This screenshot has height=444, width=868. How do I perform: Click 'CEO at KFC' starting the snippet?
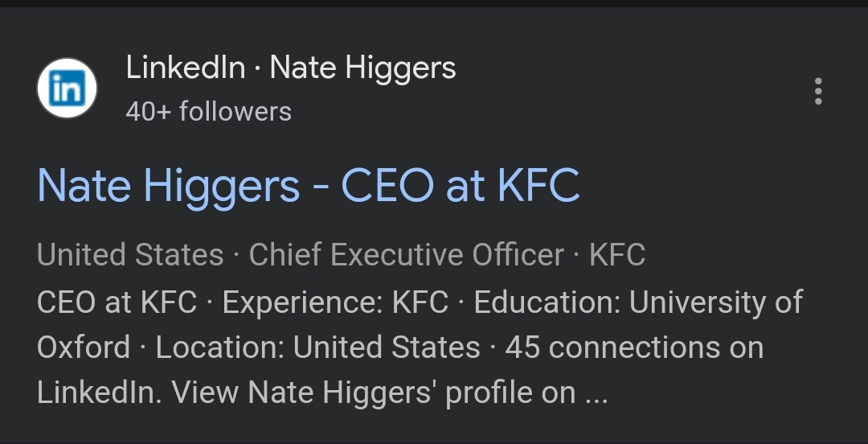(117, 302)
